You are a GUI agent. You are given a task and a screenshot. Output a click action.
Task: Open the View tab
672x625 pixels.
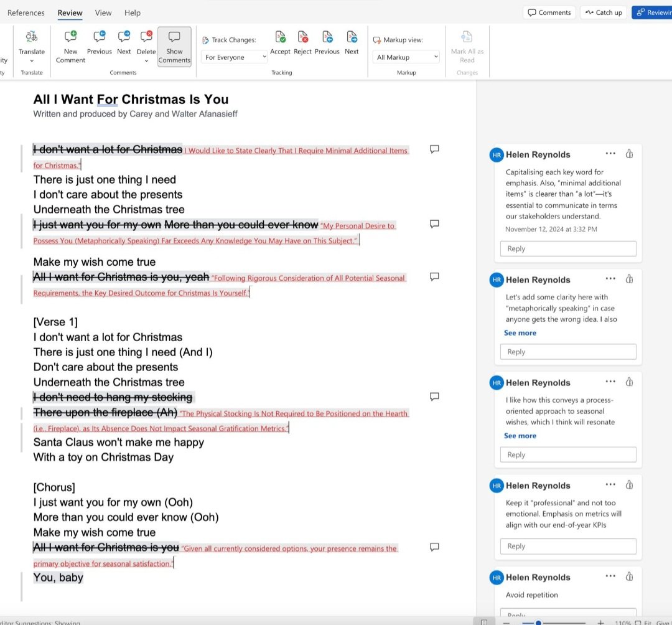(x=103, y=13)
